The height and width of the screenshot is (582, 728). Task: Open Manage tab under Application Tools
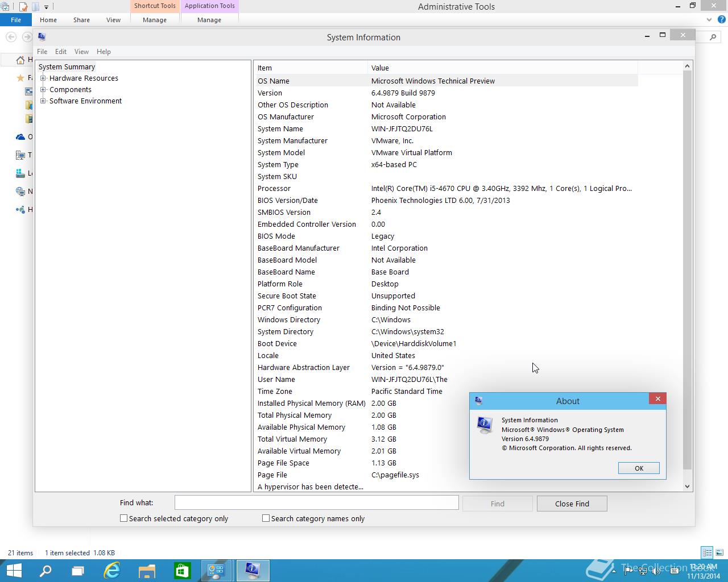[x=209, y=20]
